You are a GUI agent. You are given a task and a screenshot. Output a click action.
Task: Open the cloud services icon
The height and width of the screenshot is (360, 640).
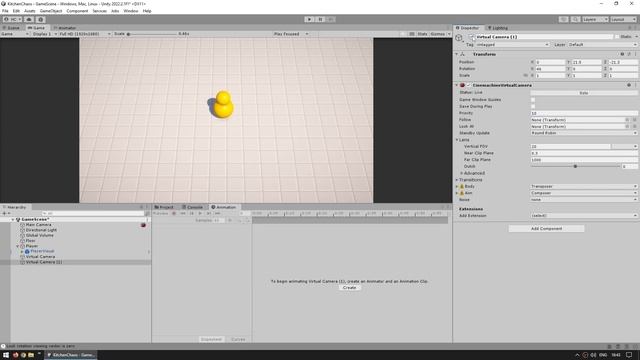(29, 19)
